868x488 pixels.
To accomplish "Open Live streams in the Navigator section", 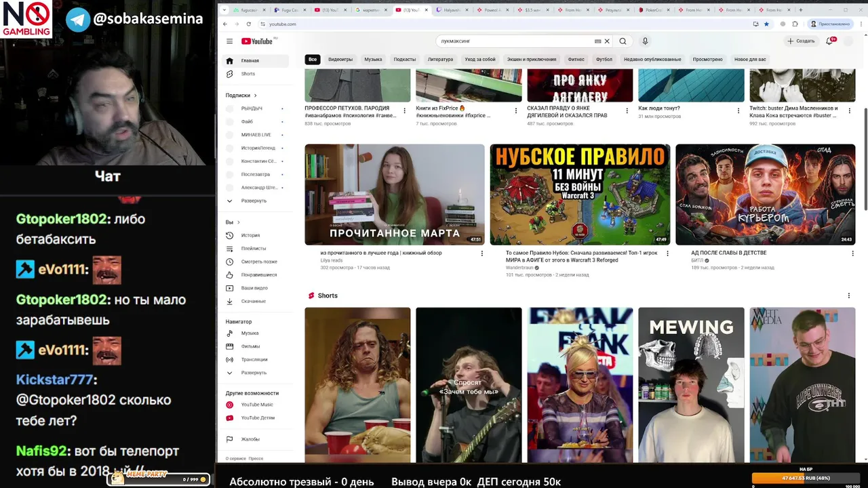I will point(256,360).
